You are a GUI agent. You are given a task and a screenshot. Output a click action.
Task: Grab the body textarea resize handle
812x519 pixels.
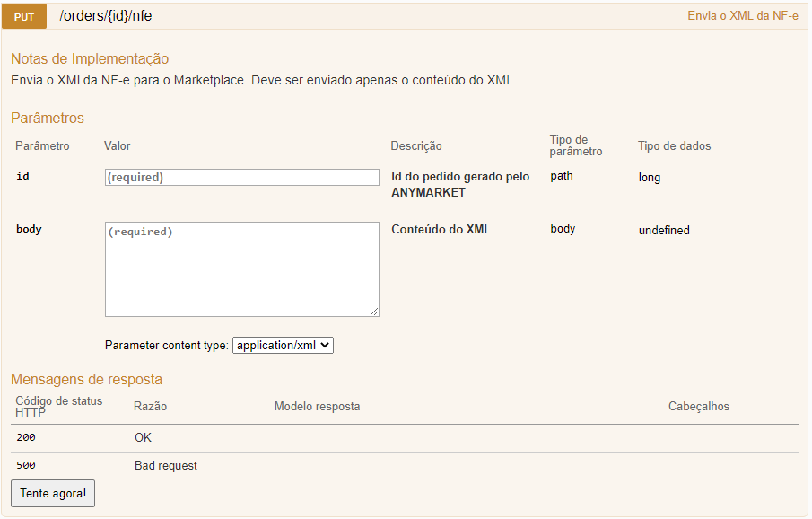[374, 312]
